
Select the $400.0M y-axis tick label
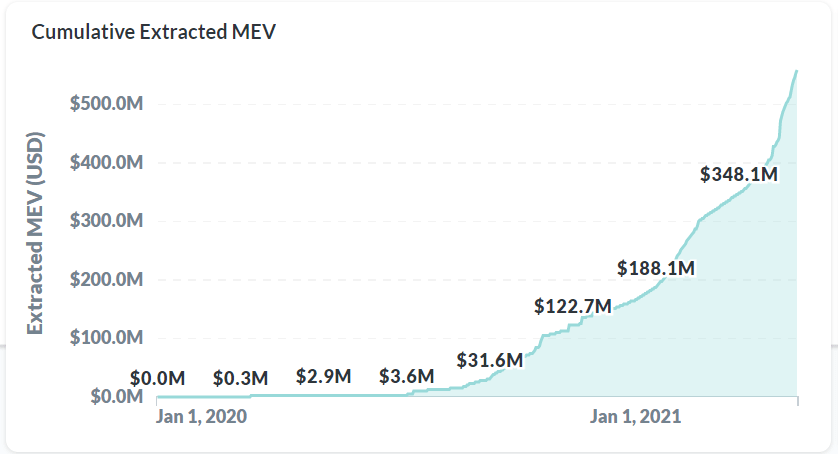click(x=107, y=162)
